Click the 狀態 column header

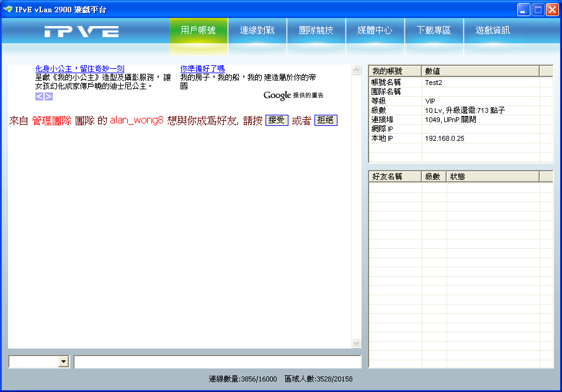tap(493, 176)
